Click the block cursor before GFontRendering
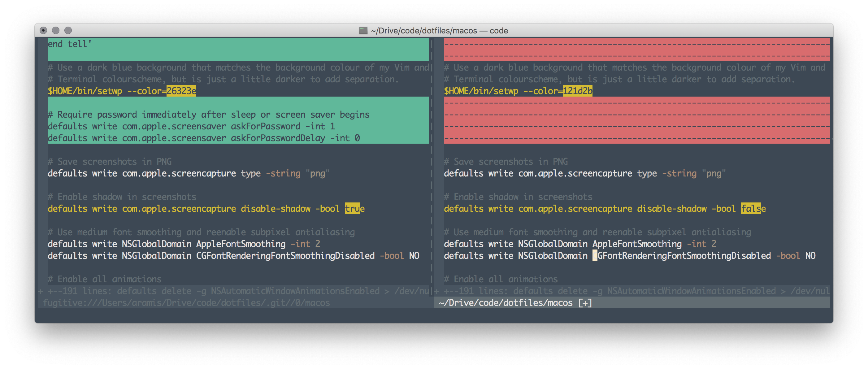 coord(595,256)
